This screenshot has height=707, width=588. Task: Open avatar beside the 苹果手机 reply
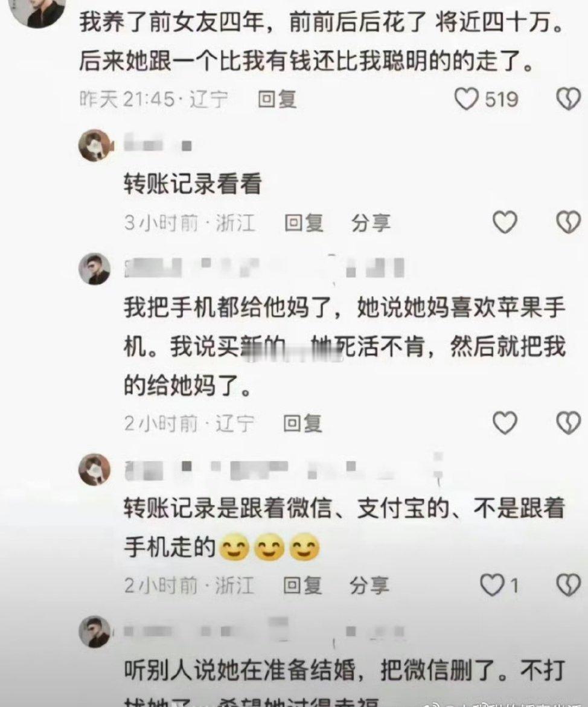coord(95,269)
